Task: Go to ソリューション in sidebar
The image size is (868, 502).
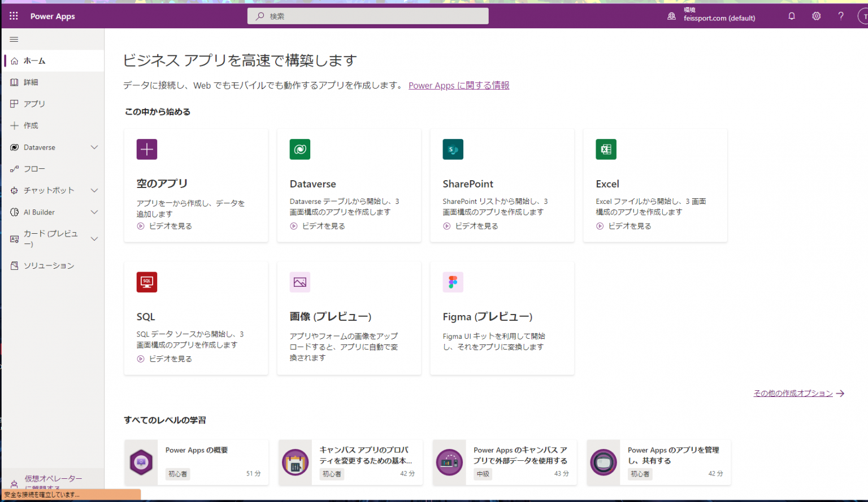Action: (49, 265)
